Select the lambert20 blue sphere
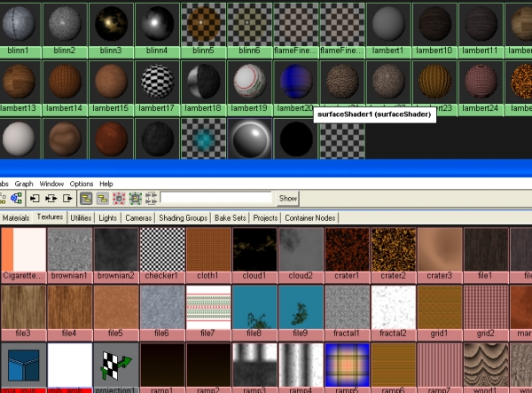This screenshot has height=393, width=532. [295, 83]
